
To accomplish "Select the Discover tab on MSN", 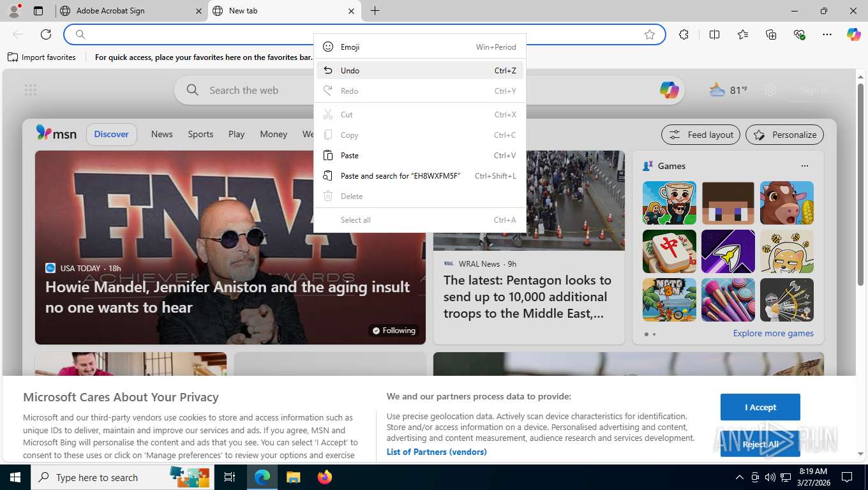I will [x=112, y=134].
